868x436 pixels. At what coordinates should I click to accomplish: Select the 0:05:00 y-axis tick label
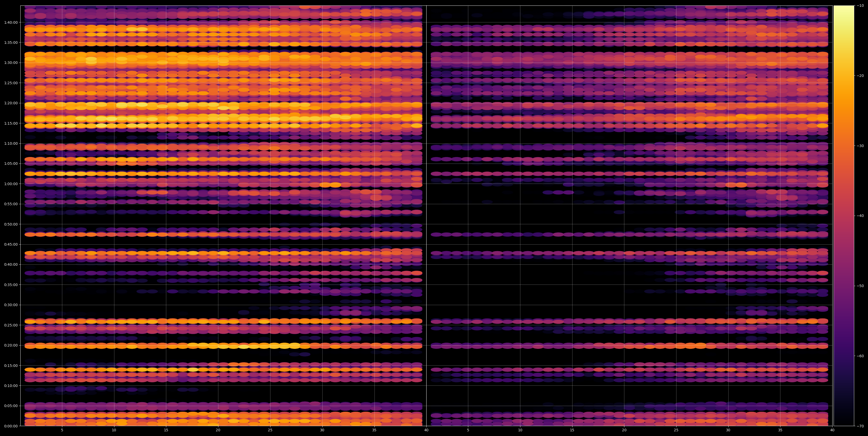click(11, 406)
